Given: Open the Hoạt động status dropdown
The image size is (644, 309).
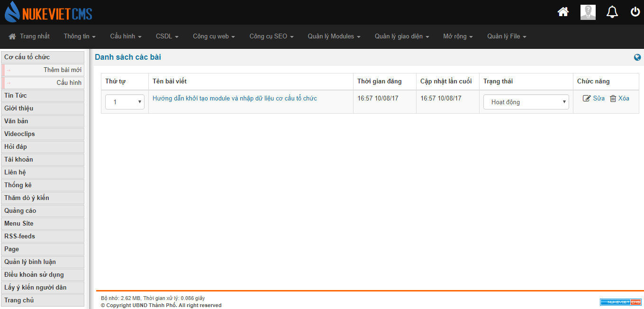Looking at the screenshot, I should (526, 102).
